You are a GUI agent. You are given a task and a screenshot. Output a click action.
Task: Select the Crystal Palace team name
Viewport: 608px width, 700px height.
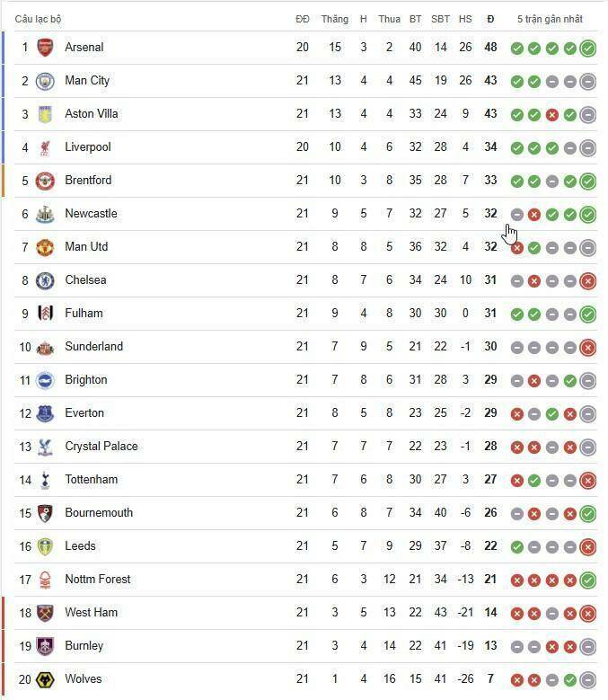(101, 447)
